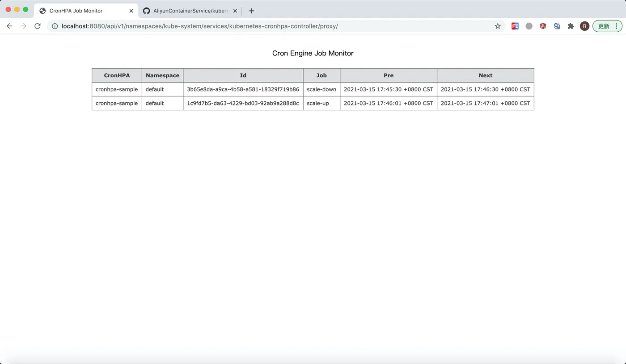This screenshot has width=626, height=364.
Task: Click the browser back arrow
Action: tap(9, 26)
